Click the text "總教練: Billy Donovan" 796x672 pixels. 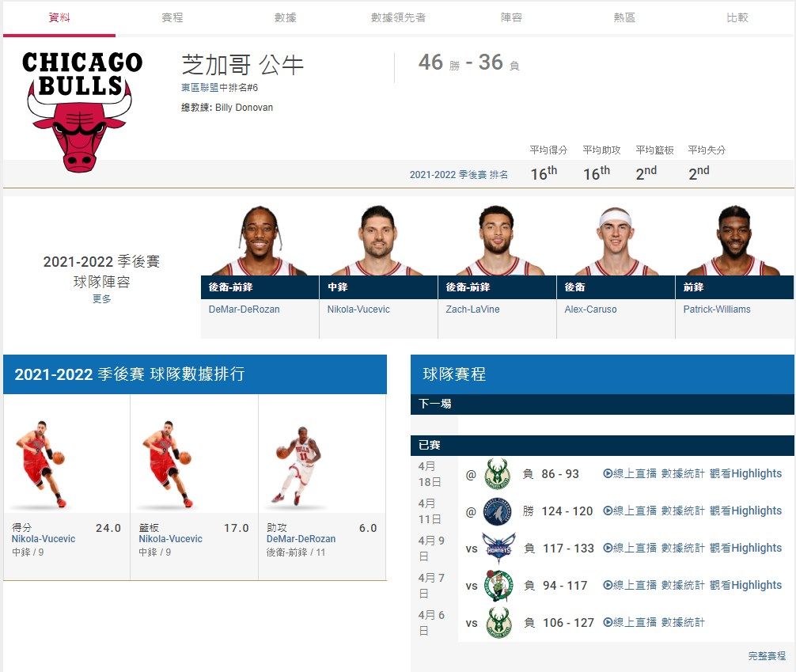click(227, 108)
